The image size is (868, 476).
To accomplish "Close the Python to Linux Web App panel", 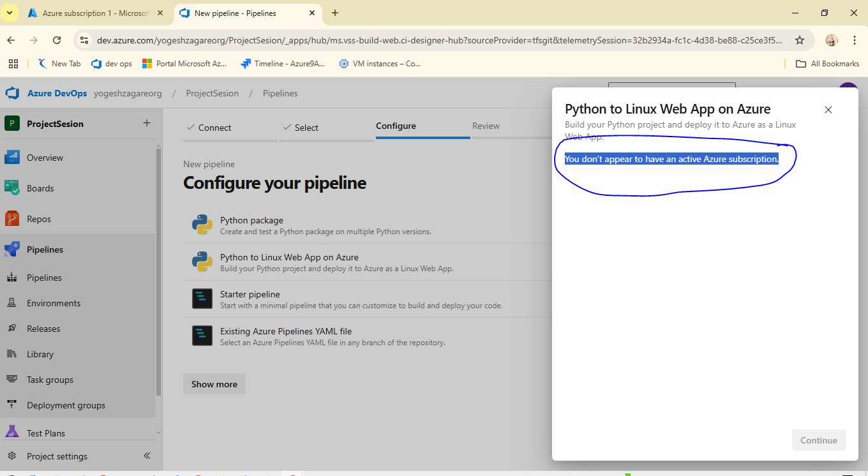I will (x=828, y=110).
